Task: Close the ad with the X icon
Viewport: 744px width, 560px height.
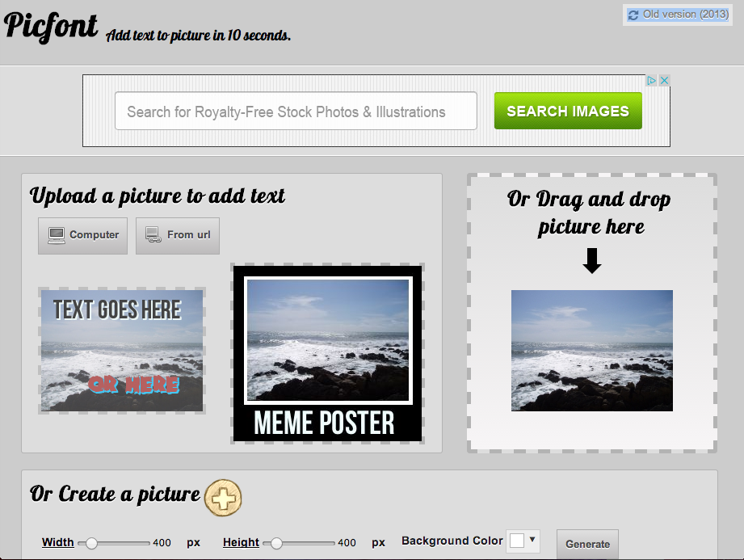Action: click(x=664, y=81)
